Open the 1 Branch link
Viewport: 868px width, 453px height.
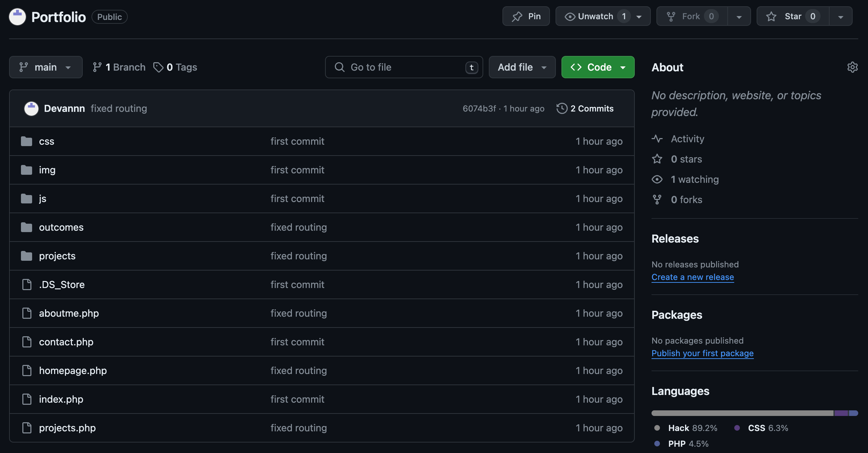tap(119, 67)
